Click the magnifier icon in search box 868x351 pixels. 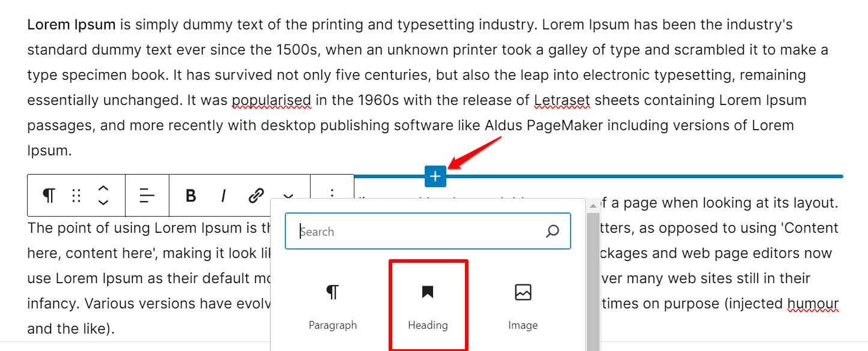pos(553,232)
